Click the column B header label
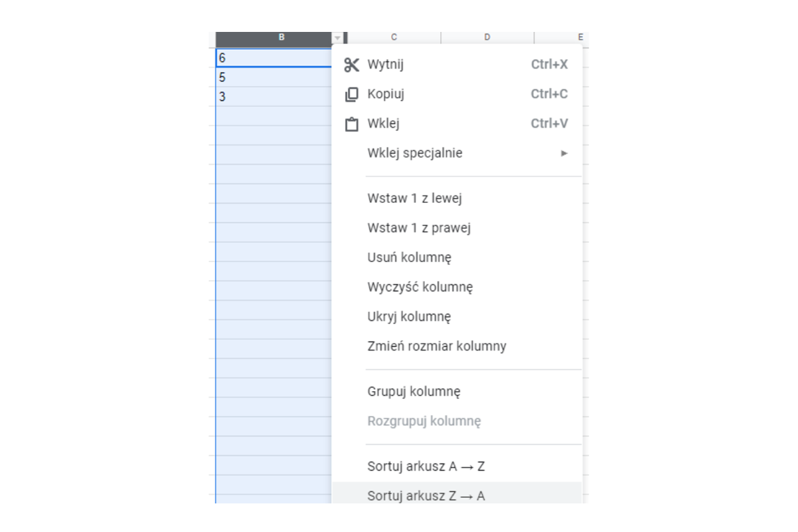The image size is (798, 532). [x=281, y=37]
